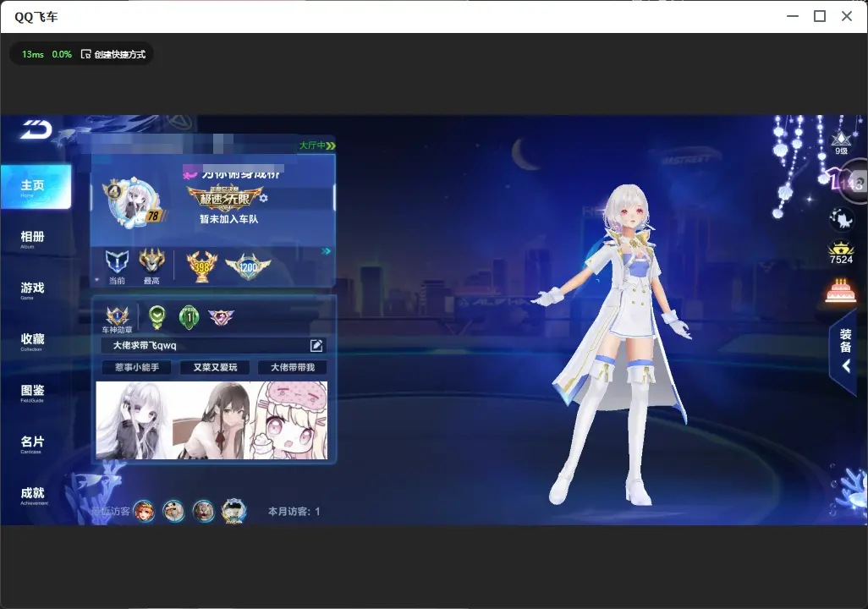
Task: Click the 大厅中 lobby status link
Action: tap(317, 145)
